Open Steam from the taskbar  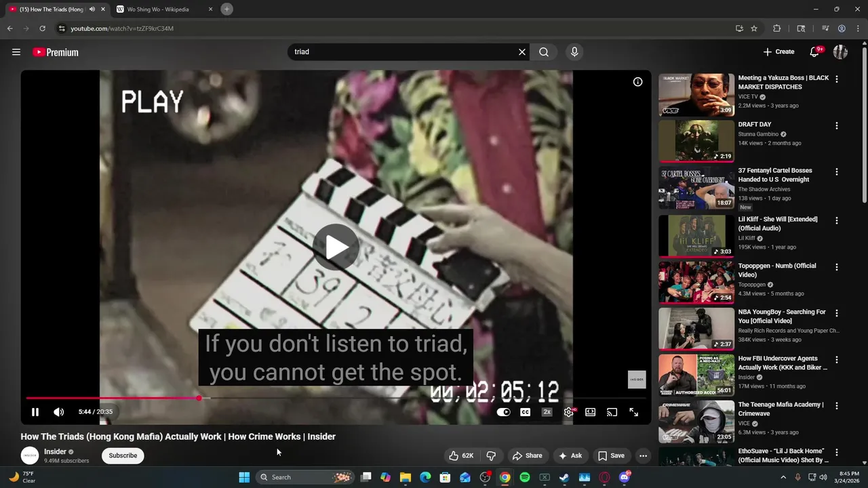click(564, 477)
